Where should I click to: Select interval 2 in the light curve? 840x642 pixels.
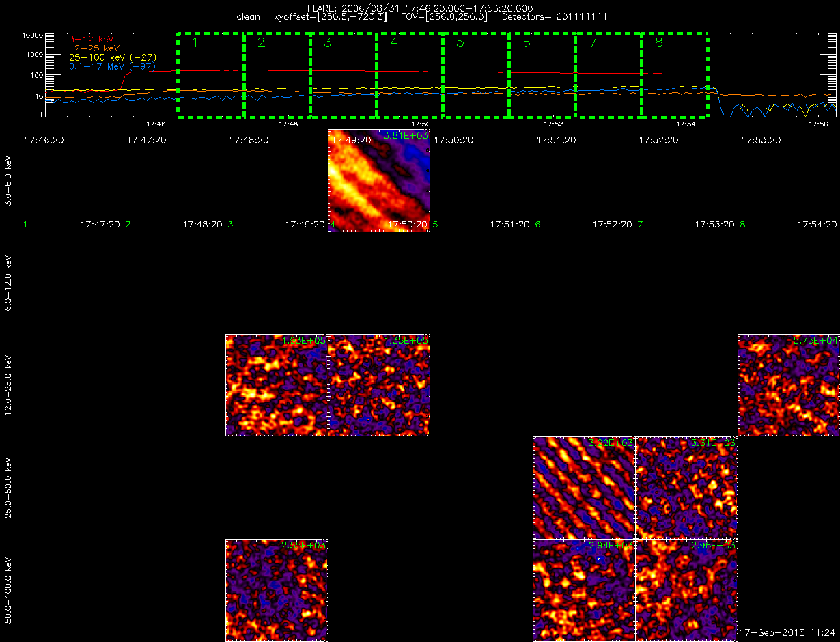(277, 75)
